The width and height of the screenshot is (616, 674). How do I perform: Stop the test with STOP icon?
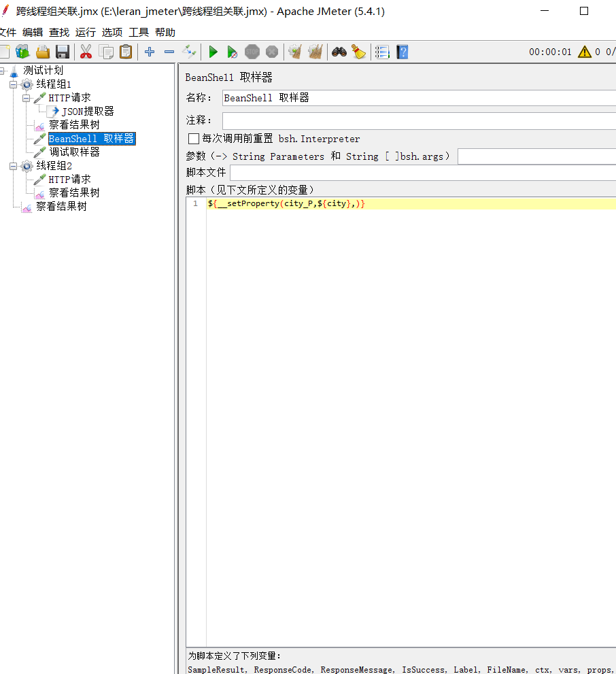click(252, 52)
